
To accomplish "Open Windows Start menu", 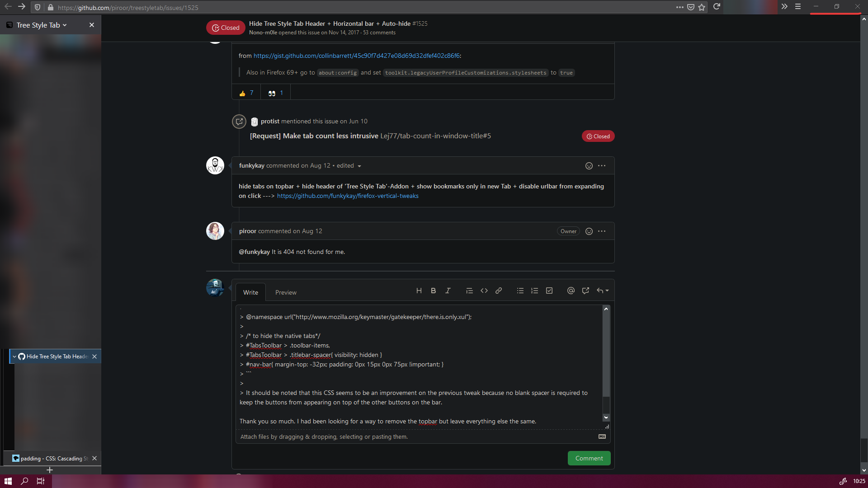I will (x=8, y=481).
